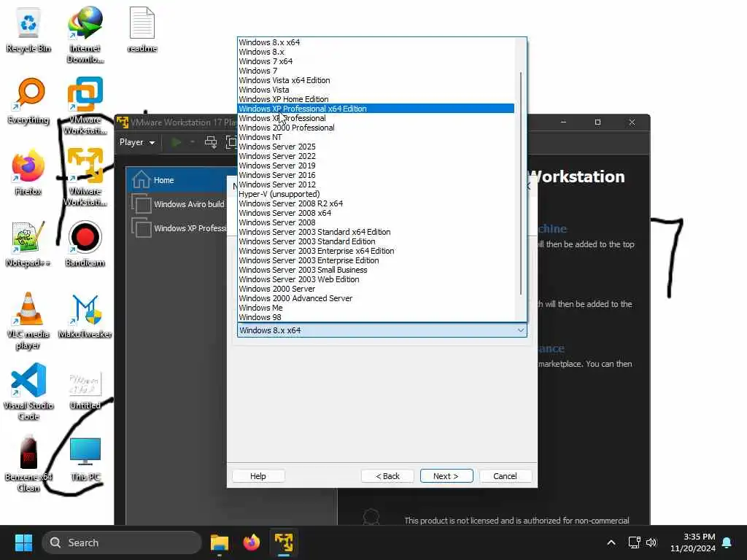Open Firefox from the taskbar
Viewport: 747px width, 560px height.
[x=252, y=542]
